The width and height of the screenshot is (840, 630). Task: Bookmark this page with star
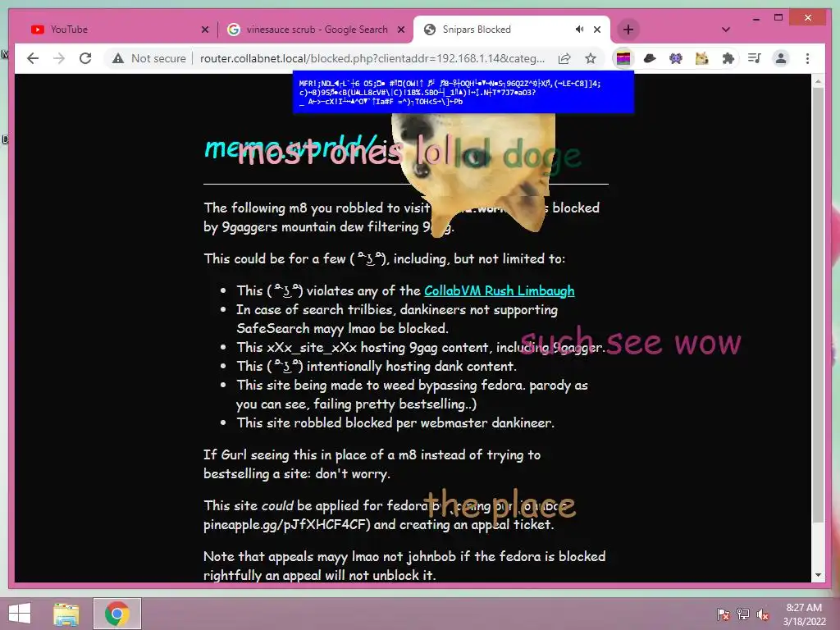coord(591,58)
